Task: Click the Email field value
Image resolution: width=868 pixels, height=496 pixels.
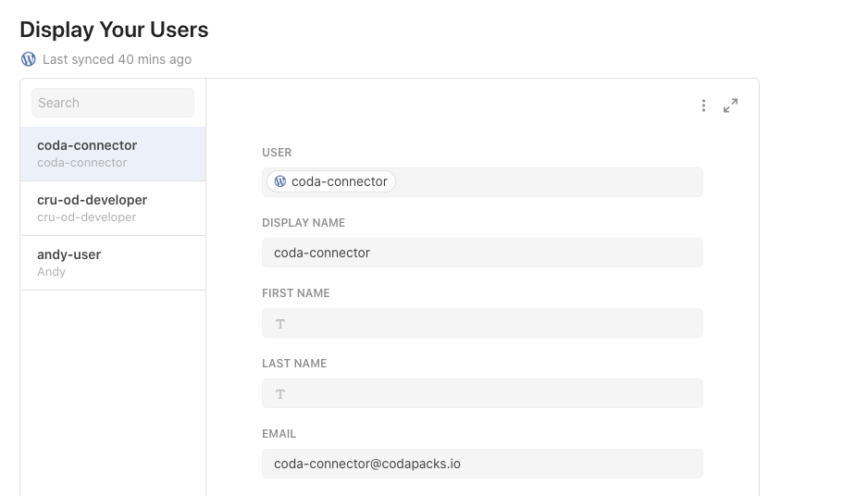Action: click(x=367, y=464)
